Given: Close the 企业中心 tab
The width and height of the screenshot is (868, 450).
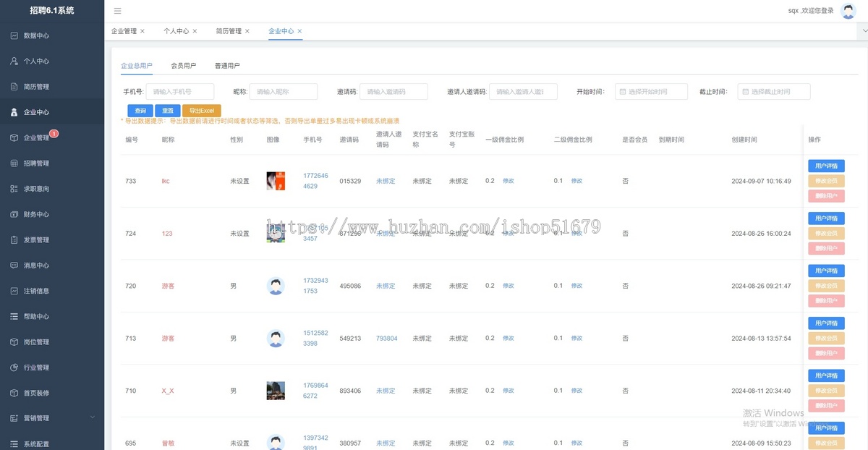Looking at the screenshot, I should pyautogui.click(x=299, y=31).
